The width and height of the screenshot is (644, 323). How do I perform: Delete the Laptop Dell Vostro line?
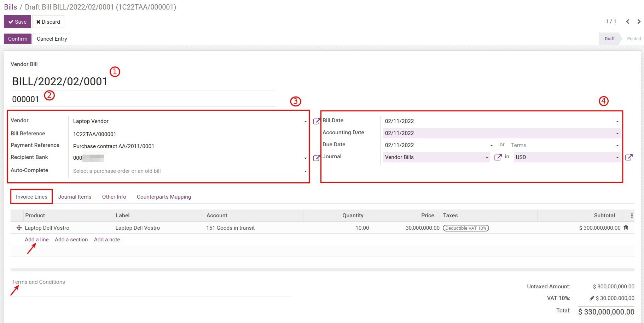coord(626,228)
